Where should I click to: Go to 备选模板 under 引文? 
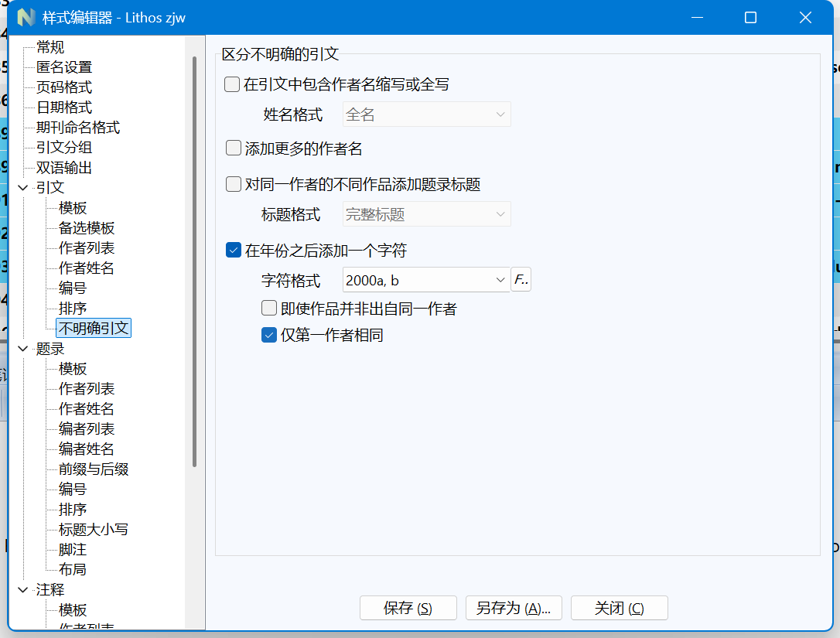[x=87, y=228]
